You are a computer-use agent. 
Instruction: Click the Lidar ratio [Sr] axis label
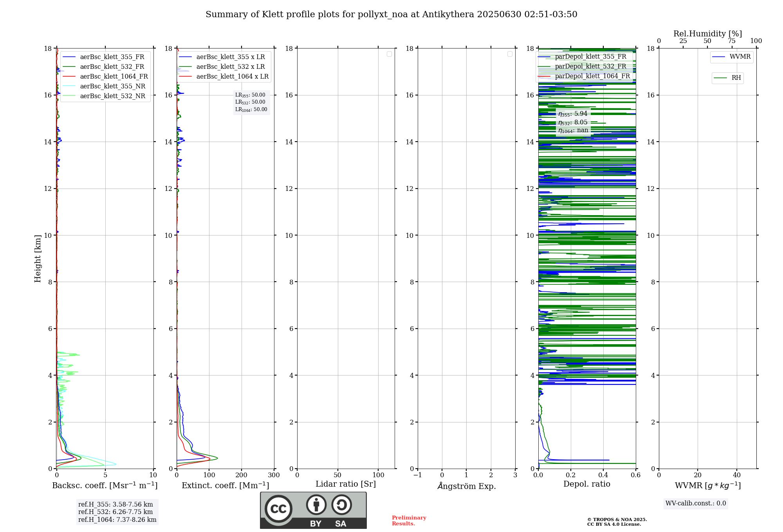[346, 484]
